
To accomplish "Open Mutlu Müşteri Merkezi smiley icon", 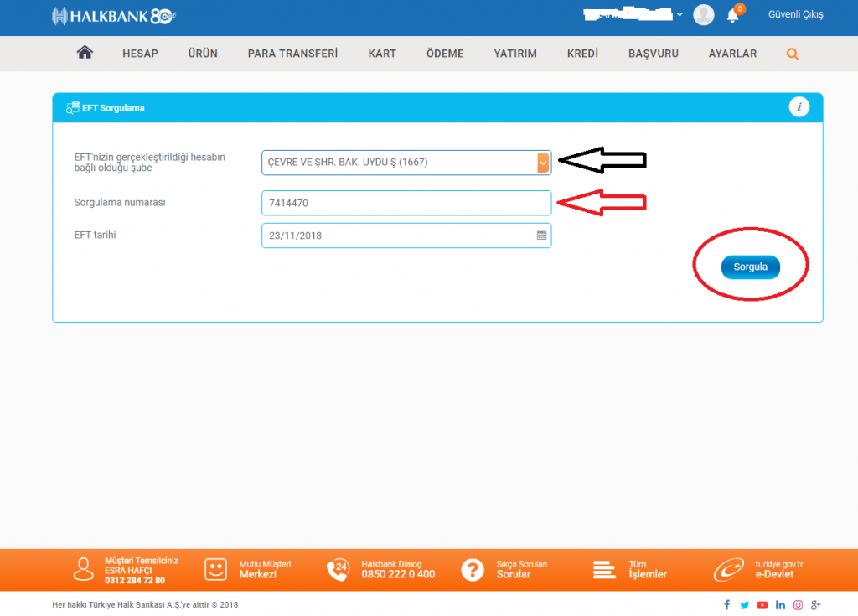I will point(215,569).
